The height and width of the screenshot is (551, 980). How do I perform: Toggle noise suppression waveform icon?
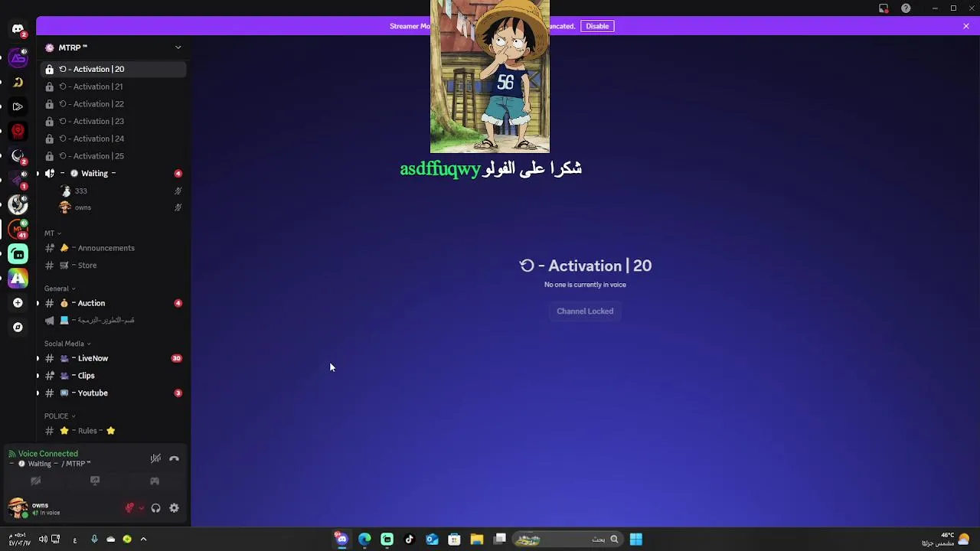pos(155,458)
